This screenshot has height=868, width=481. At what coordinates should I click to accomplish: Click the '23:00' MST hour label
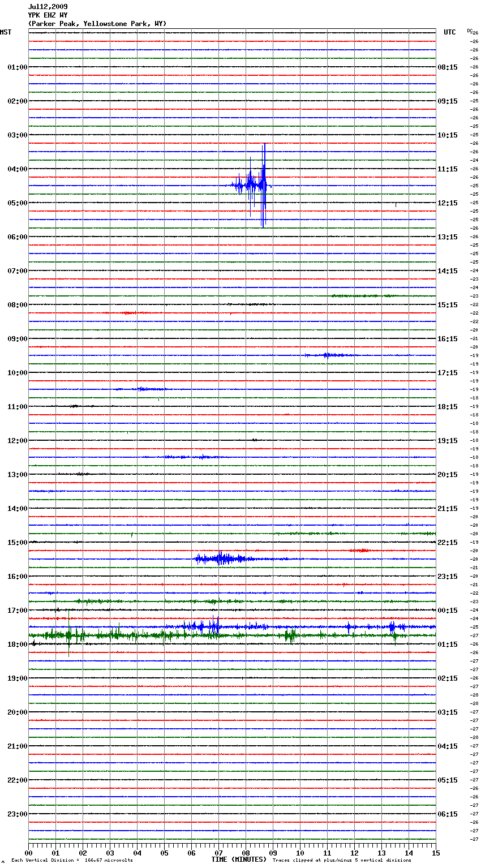(x=18, y=814)
